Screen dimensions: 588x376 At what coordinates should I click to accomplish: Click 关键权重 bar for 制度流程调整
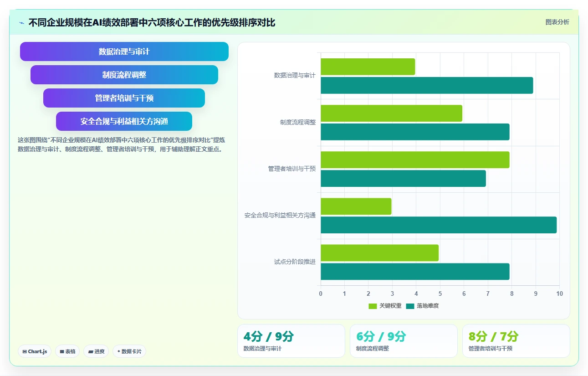392,113
